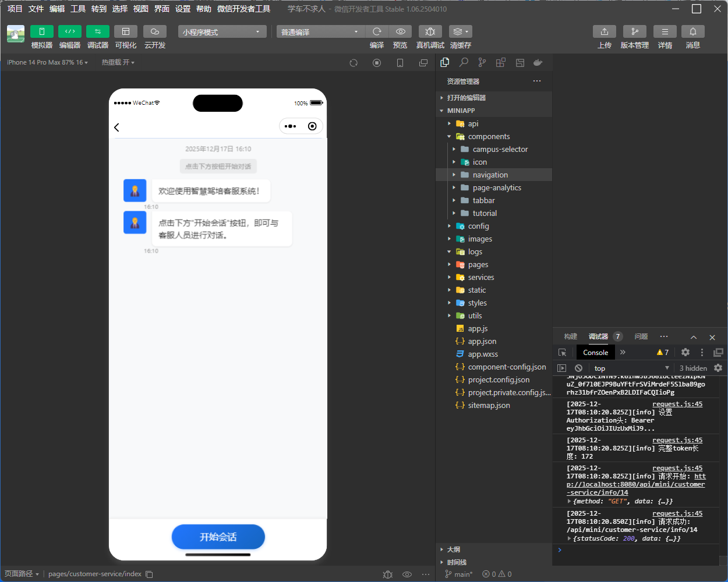The width and height of the screenshot is (728, 582).
Task: Click the clear console icon in the debugger
Action: tap(578, 367)
